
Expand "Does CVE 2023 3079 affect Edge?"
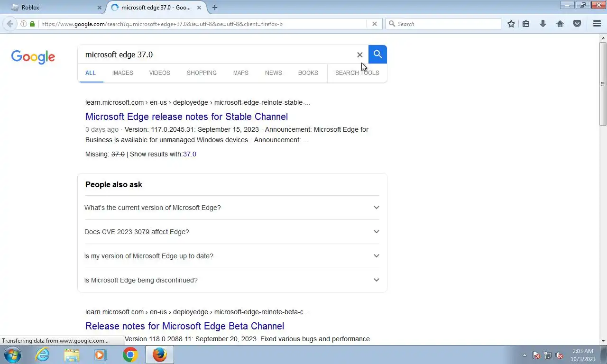click(x=232, y=232)
